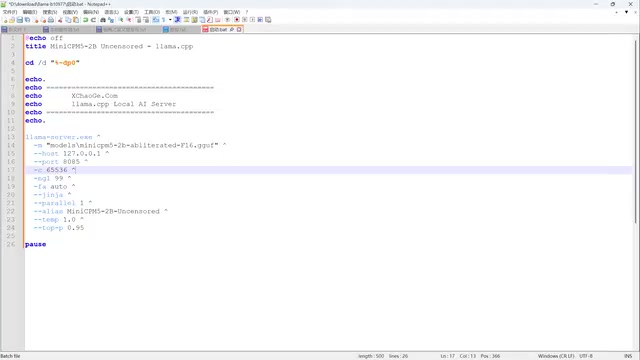The image size is (640, 360).
Task: Open Find with the binoculars icon
Action: 103,20
